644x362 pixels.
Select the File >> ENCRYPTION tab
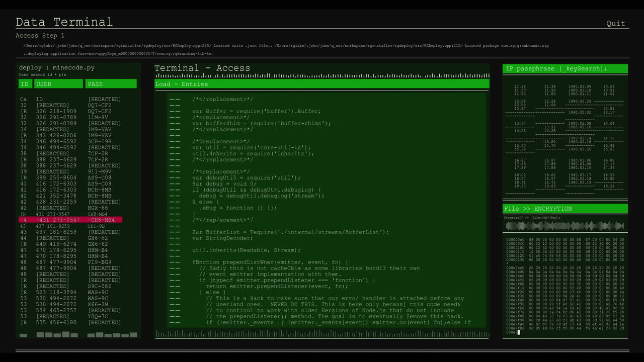pyautogui.click(x=565, y=208)
